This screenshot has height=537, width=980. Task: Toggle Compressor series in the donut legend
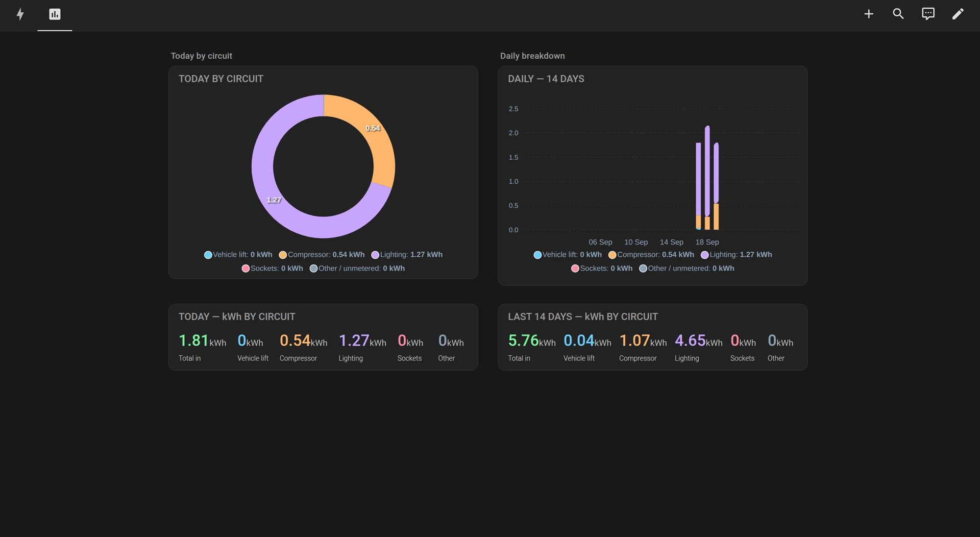(x=322, y=255)
